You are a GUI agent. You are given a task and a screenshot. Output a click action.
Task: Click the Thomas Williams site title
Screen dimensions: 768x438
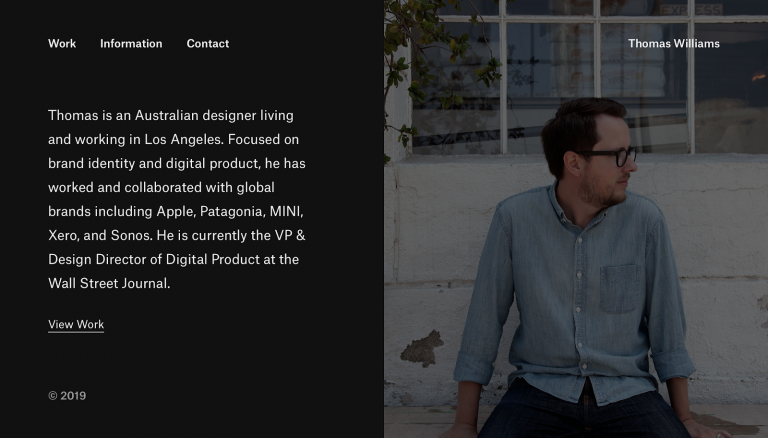[673, 44]
